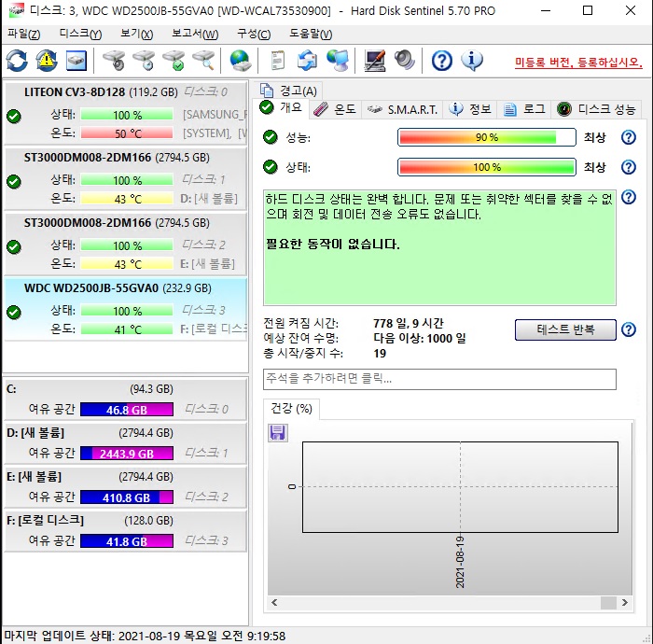This screenshot has height=644, width=653.
Task: Click the disk with magnifier surface test icon
Action: coord(203,61)
